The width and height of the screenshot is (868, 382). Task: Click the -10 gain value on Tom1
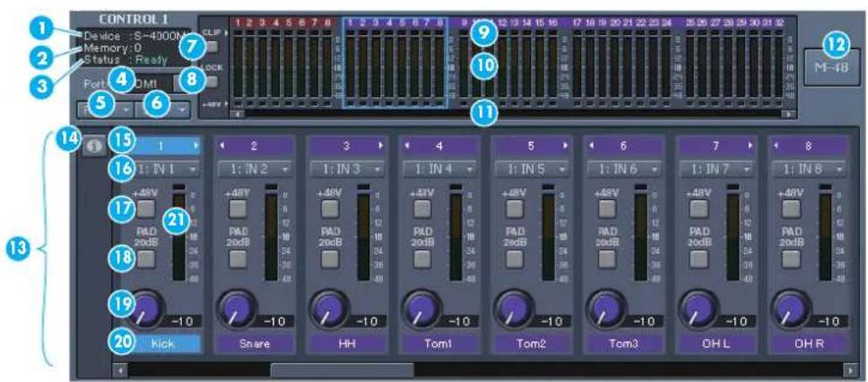[x=458, y=322]
